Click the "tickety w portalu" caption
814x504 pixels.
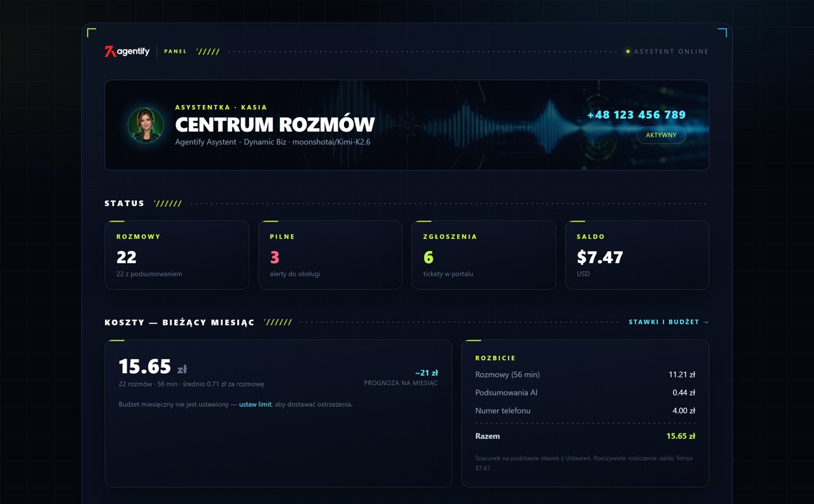[x=448, y=274]
